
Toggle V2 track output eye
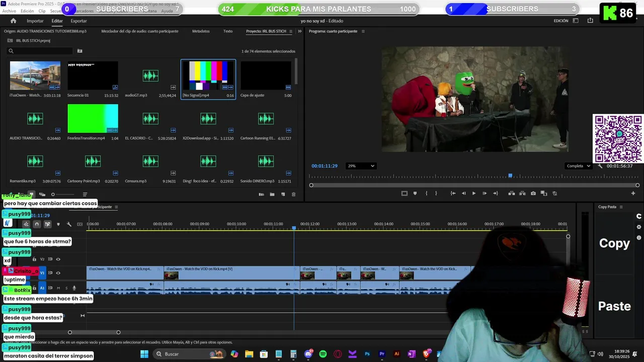click(58, 259)
